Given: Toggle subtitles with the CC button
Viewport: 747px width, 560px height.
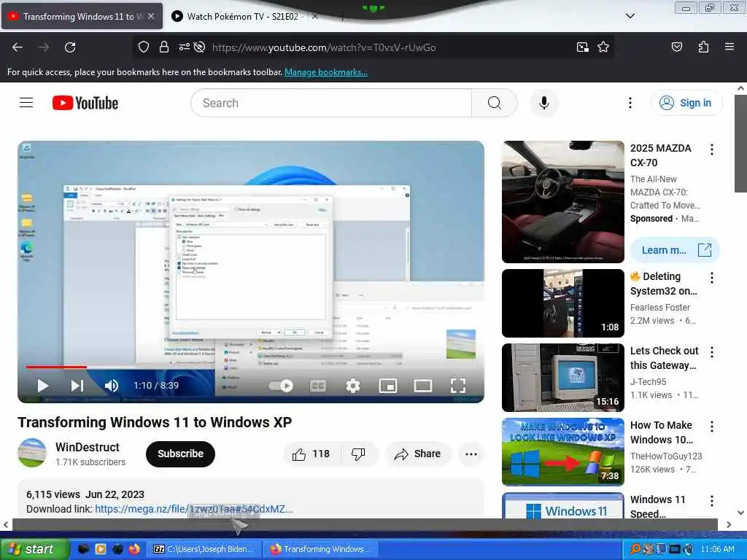Looking at the screenshot, I should point(318,386).
